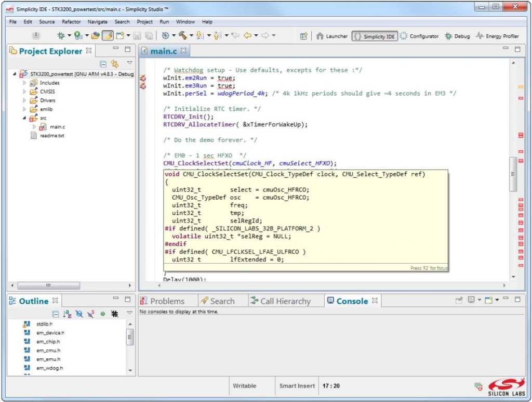Screen dimensions: 532x402
Task: Expand the Includes folder in the project tree
Action: pos(24,83)
